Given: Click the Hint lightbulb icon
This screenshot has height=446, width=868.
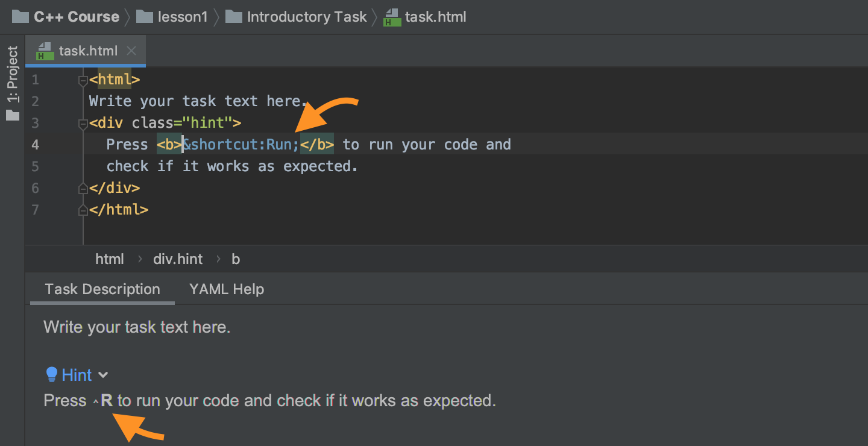Looking at the screenshot, I should click(x=52, y=375).
